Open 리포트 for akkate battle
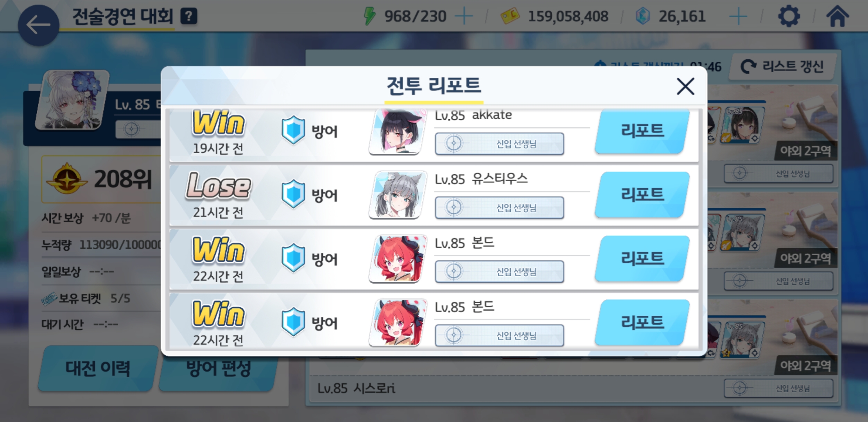This screenshot has width=868, height=422. coord(642,131)
